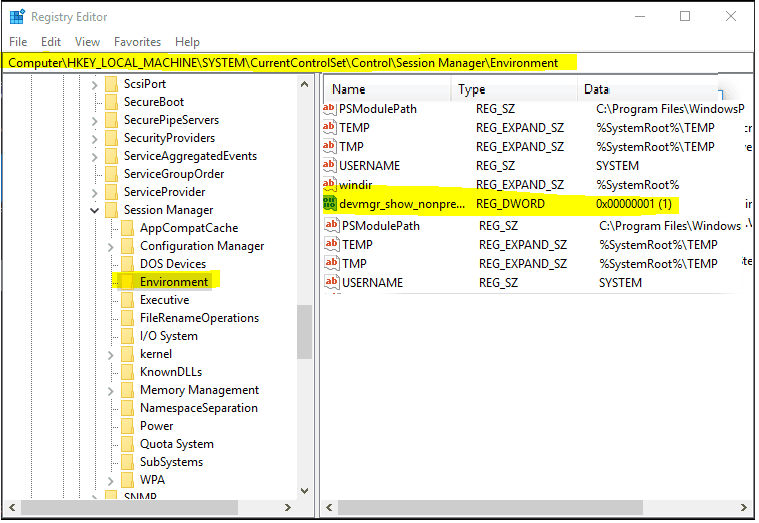Click the SecurePipeServers folder icon

(111, 120)
